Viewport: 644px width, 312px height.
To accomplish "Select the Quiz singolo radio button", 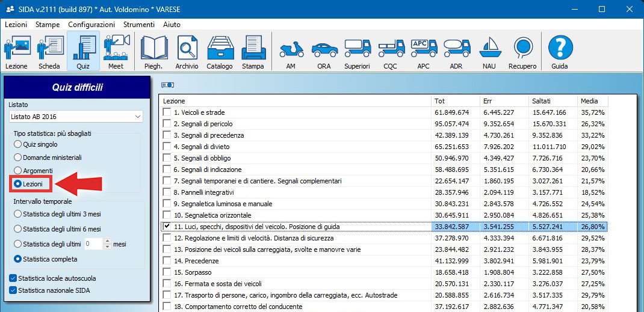I will (17, 145).
